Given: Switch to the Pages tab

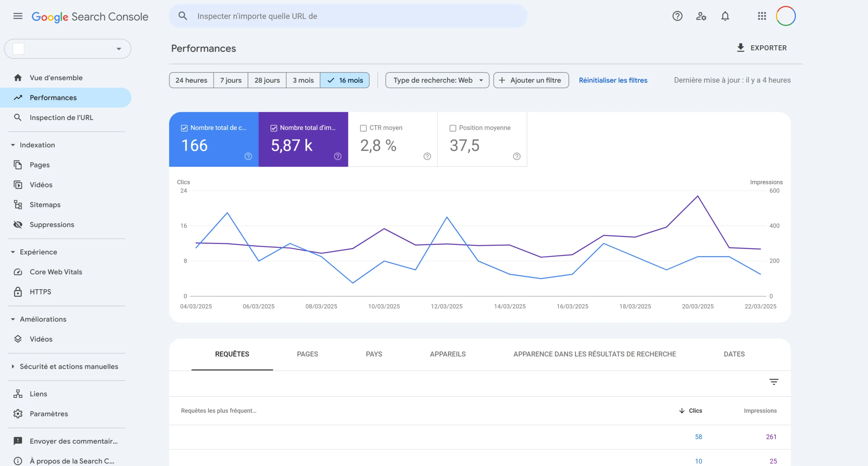Looking at the screenshot, I should [307, 354].
